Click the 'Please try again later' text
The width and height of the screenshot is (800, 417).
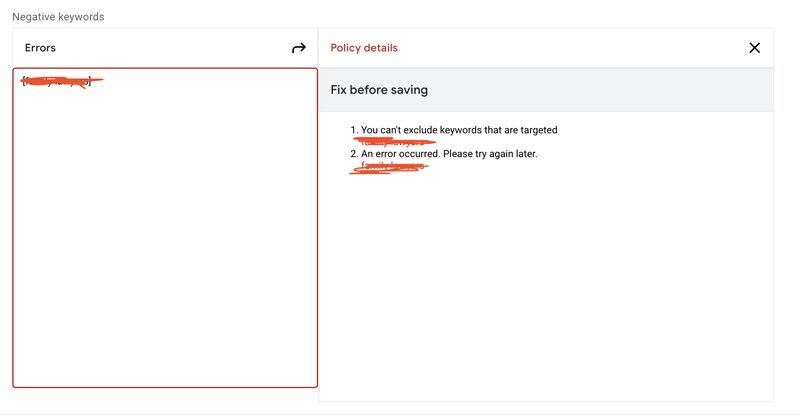[x=490, y=154]
